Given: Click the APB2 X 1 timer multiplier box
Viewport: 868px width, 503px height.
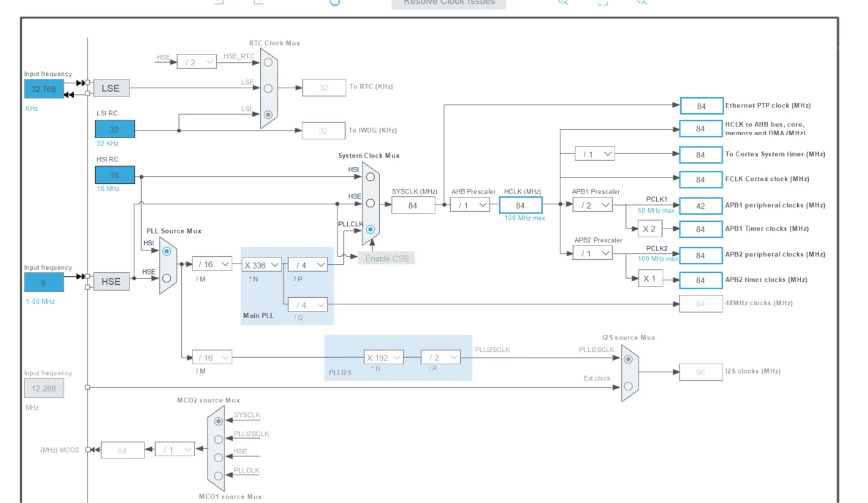Looking at the screenshot, I should coord(650,278).
